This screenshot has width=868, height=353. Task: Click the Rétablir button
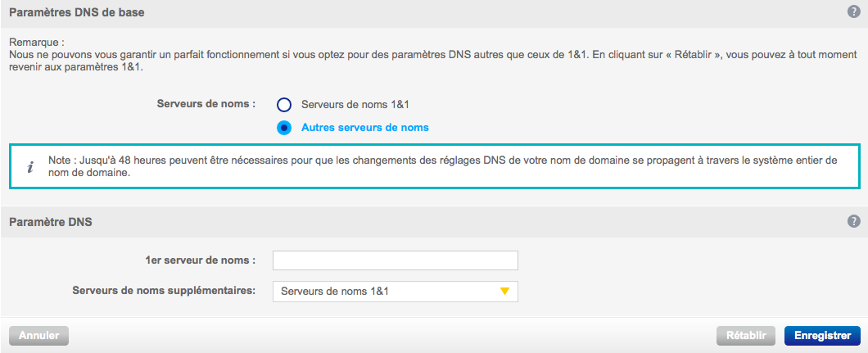pyautogui.click(x=745, y=335)
